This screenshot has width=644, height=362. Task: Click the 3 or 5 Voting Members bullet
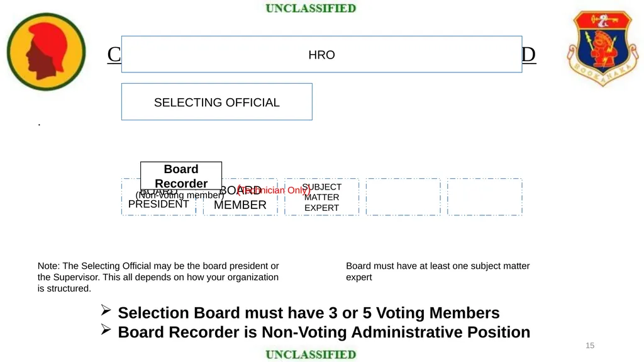click(x=308, y=313)
